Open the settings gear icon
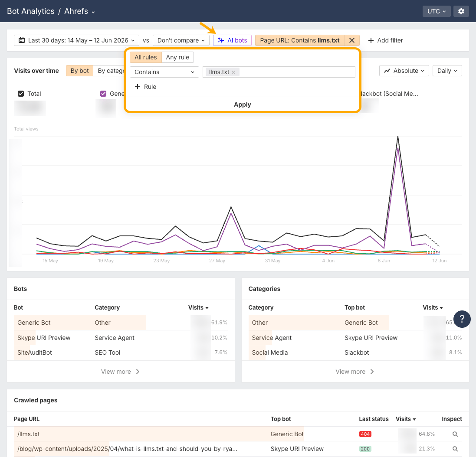This screenshot has width=476, height=457. (461, 11)
